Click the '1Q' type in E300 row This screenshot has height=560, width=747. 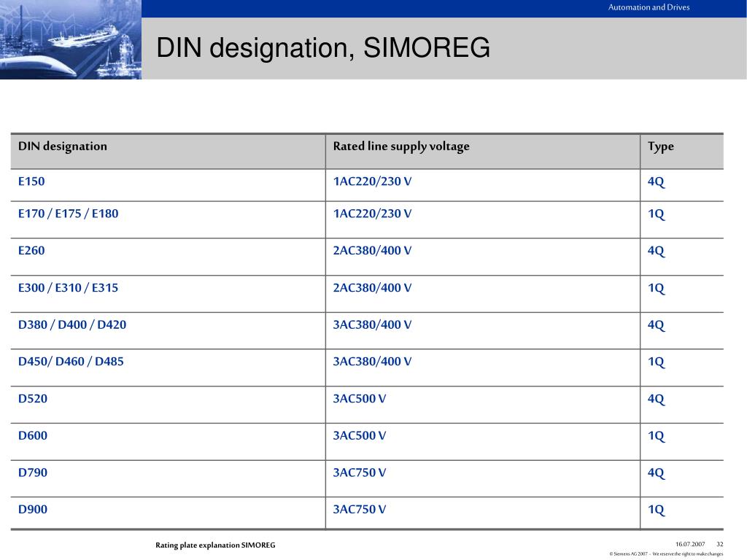(656, 288)
